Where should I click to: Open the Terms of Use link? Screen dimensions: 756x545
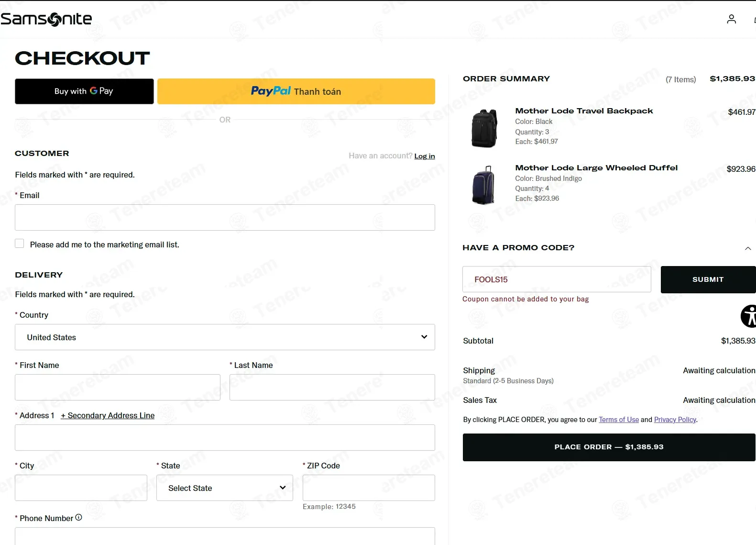(x=619, y=420)
